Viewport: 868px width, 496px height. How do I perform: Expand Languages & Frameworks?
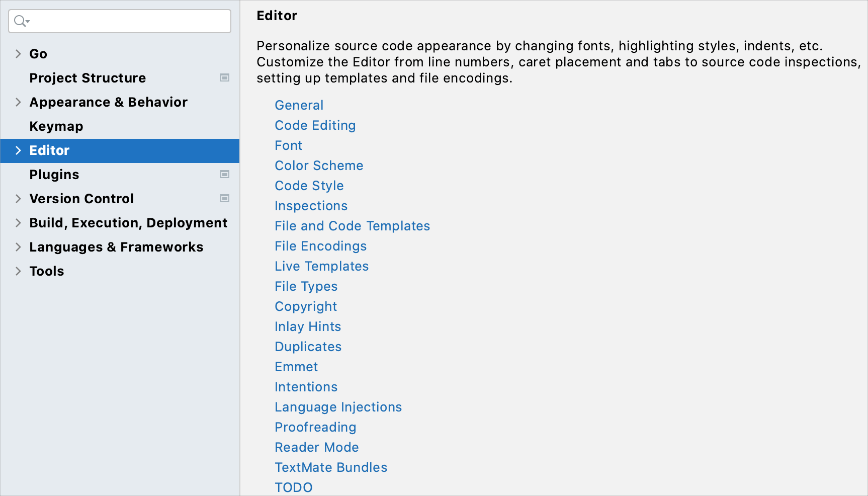(x=18, y=247)
